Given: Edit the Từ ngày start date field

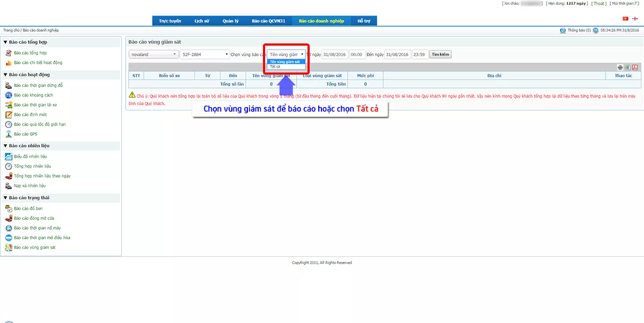Looking at the screenshot, I should [x=335, y=54].
